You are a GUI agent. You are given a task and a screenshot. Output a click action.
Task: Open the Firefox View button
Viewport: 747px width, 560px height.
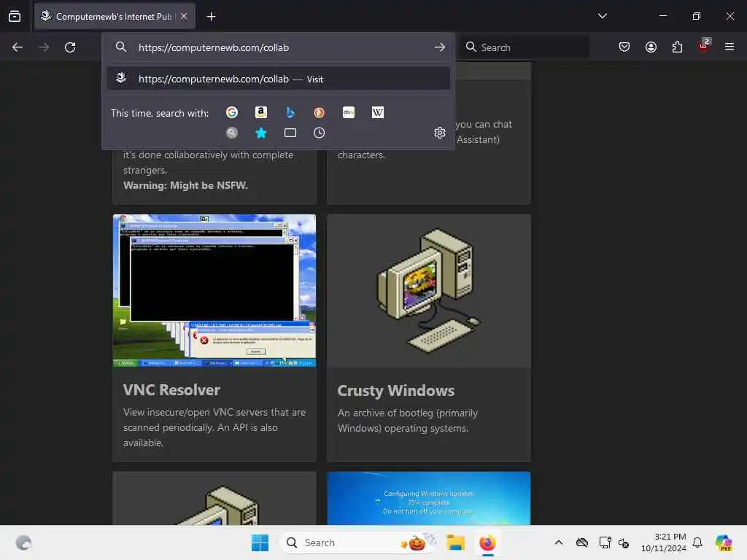15,16
